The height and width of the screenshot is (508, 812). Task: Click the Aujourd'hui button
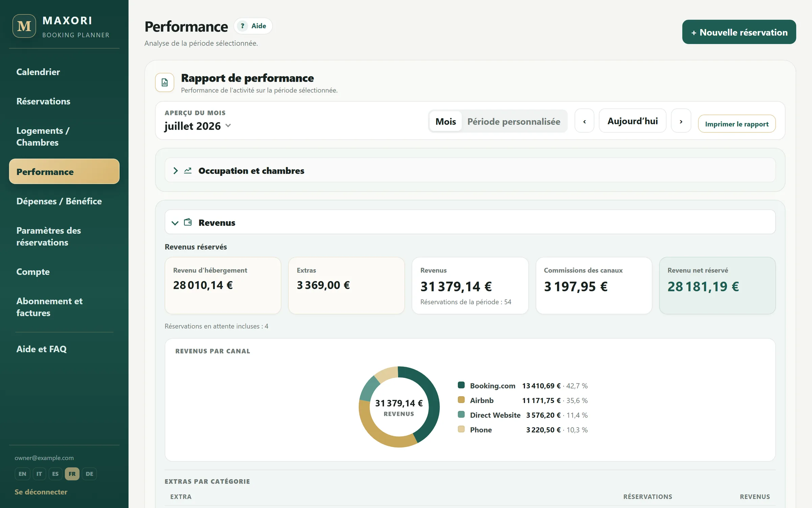[632, 121]
